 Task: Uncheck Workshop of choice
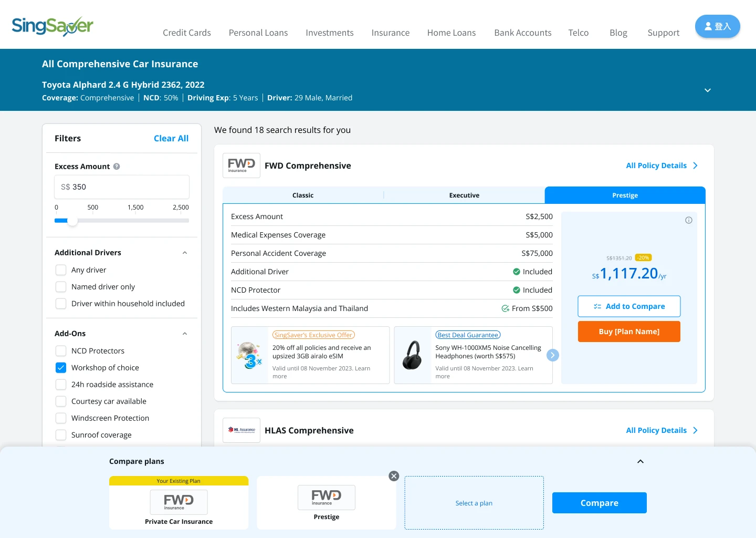click(x=61, y=368)
